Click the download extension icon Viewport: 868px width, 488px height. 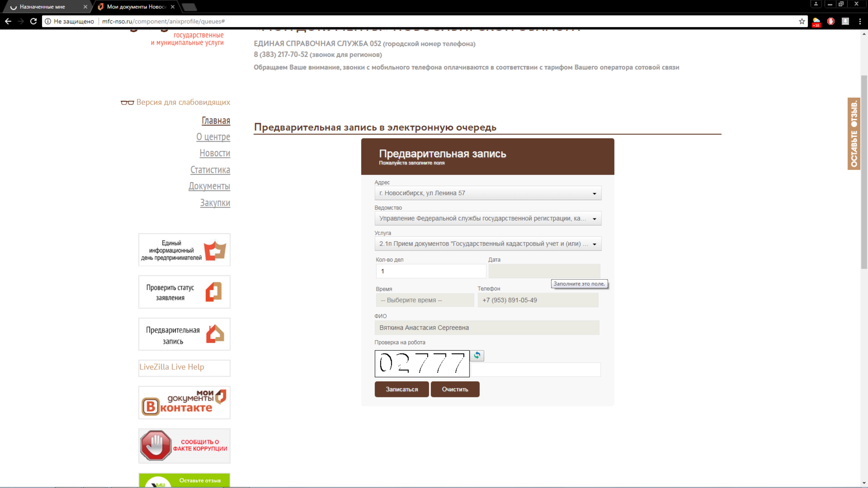(845, 21)
